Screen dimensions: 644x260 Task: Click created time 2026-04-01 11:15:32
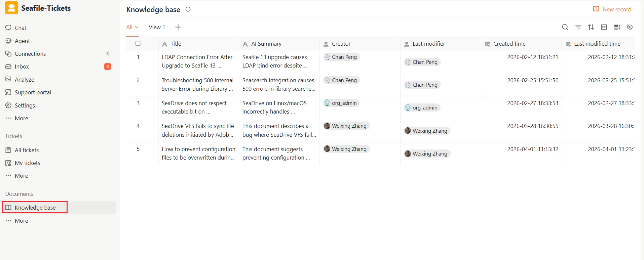(533, 149)
